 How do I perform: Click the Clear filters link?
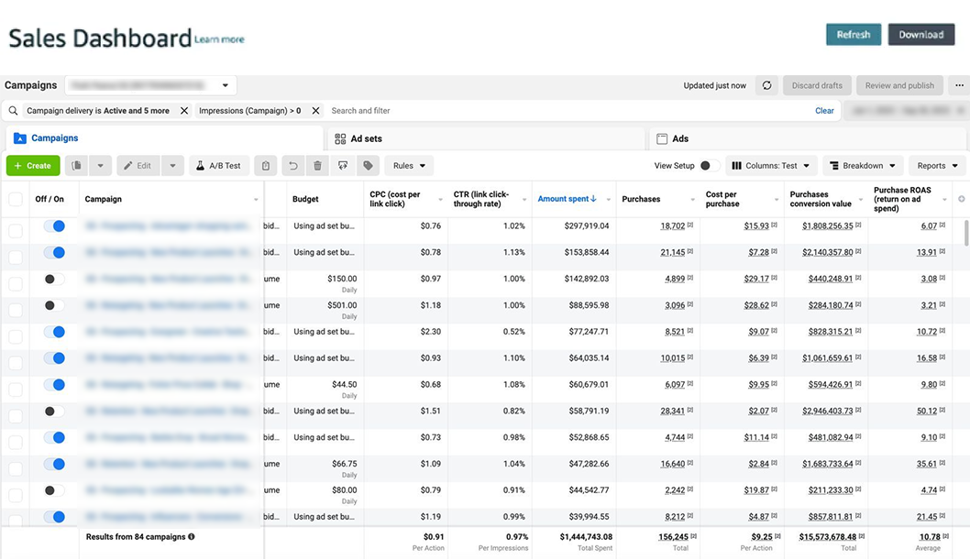824,111
